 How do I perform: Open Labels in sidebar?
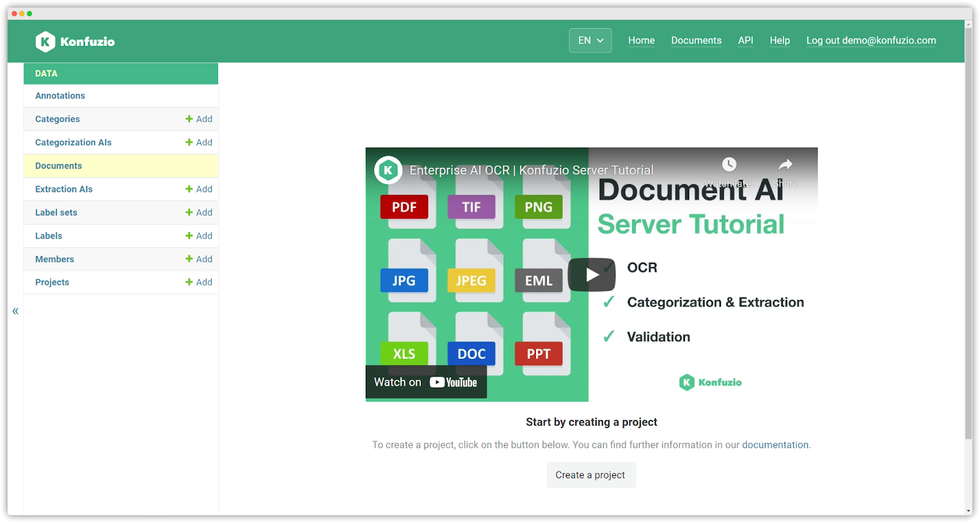pos(48,236)
